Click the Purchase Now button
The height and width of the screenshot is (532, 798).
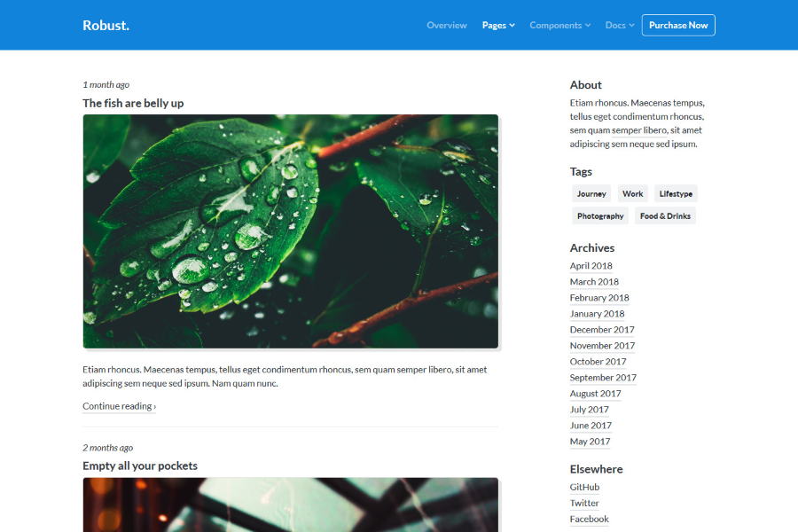(677, 25)
